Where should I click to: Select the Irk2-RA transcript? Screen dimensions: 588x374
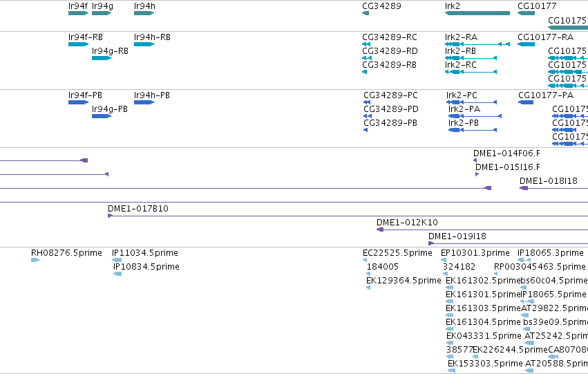[x=477, y=44]
